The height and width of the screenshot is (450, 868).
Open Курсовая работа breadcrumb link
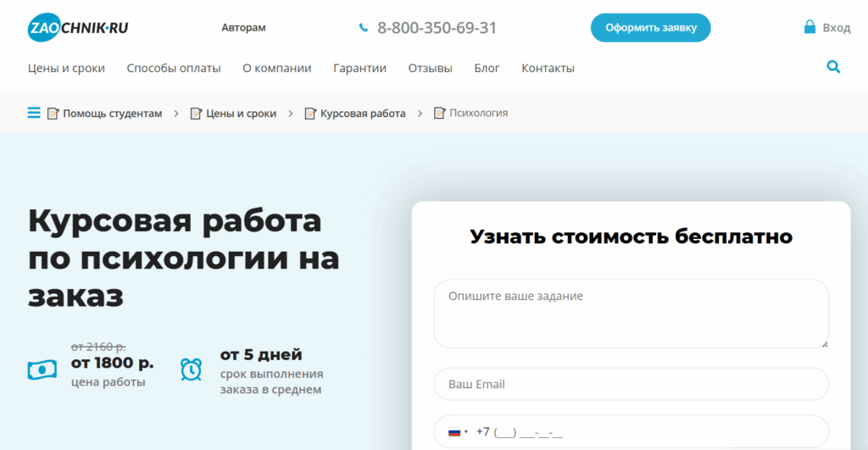pyautogui.click(x=363, y=114)
